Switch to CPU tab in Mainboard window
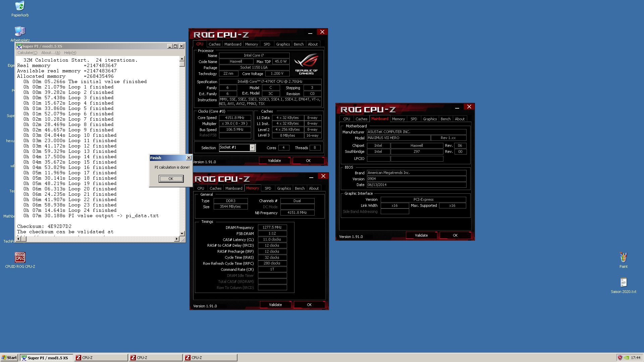Image resolution: width=644 pixels, height=362 pixels. 346,119
